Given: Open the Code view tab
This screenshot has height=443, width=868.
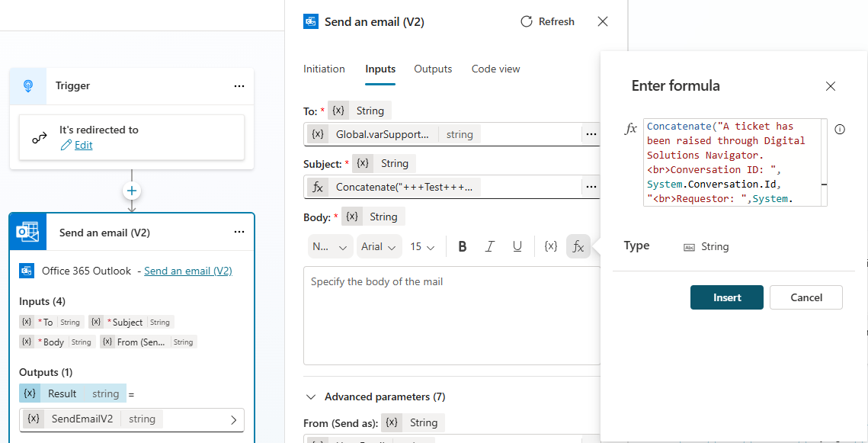Looking at the screenshot, I should pos(495,69).
